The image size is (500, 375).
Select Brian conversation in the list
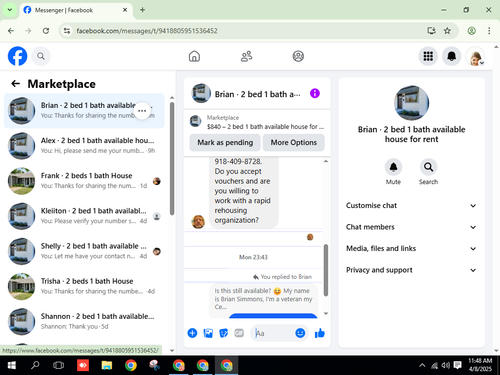pos(84,111)
